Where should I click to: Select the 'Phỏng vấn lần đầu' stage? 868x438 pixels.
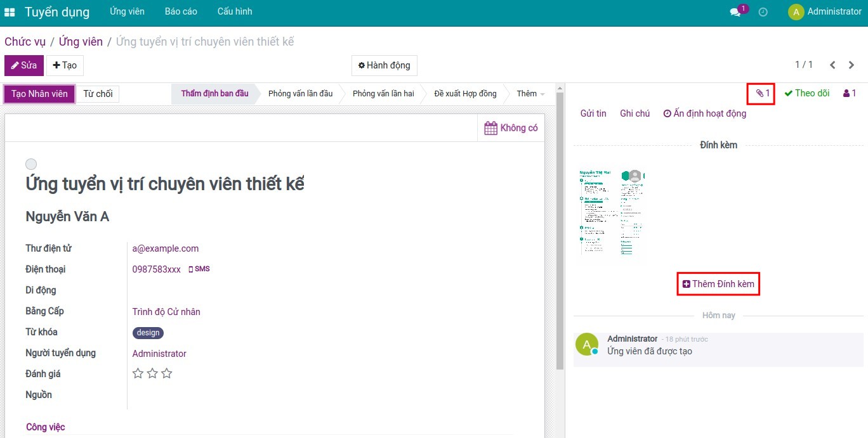pyautogui.click(x=300, y=94)
